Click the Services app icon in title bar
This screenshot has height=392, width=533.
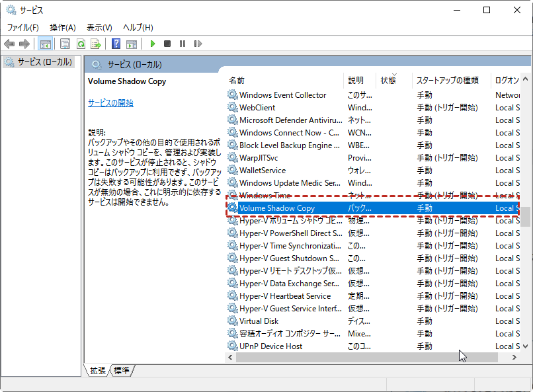coord(11,10)
